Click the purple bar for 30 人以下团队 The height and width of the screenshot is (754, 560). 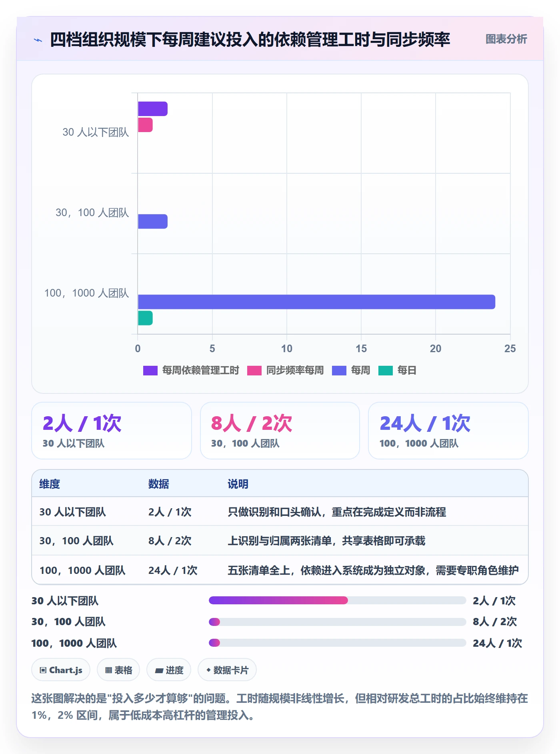coord(153,109)
